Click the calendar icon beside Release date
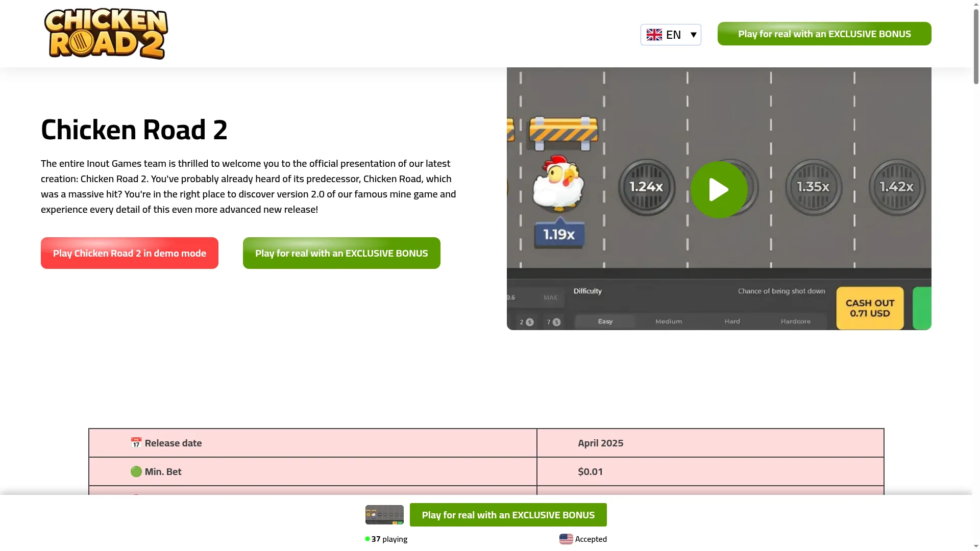The height and width of the screenshot is (551, 980). pos(136,443)
